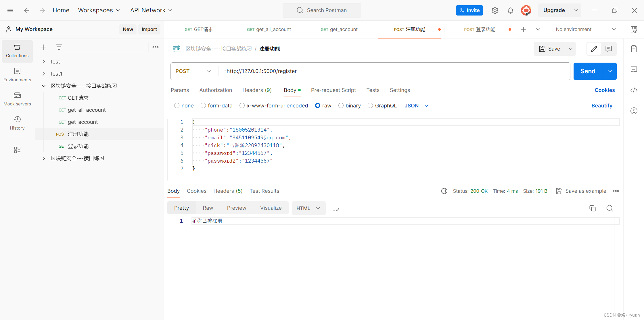The width and height of the screenshot is (644, 320).
Task: Click the Send button
Action: [588, 71]
